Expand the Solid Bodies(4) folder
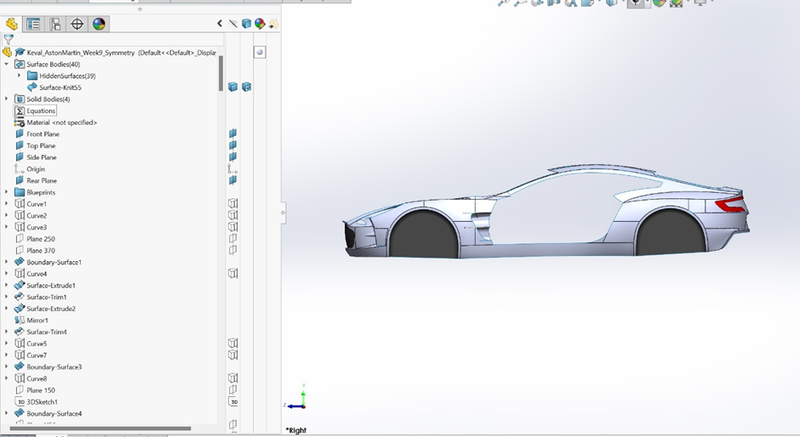The image size is (800, 437). (x=7, y=99)
